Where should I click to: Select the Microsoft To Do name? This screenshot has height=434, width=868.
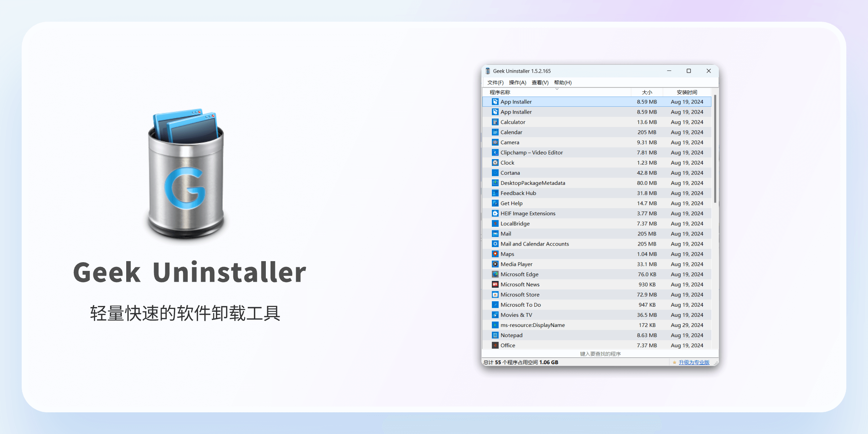(521, 305)
